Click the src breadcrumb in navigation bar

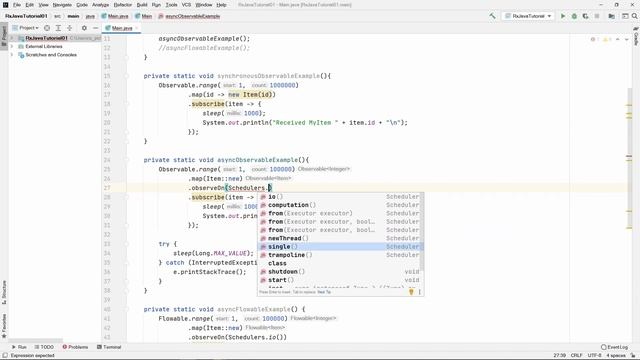(x=58, y=16)
